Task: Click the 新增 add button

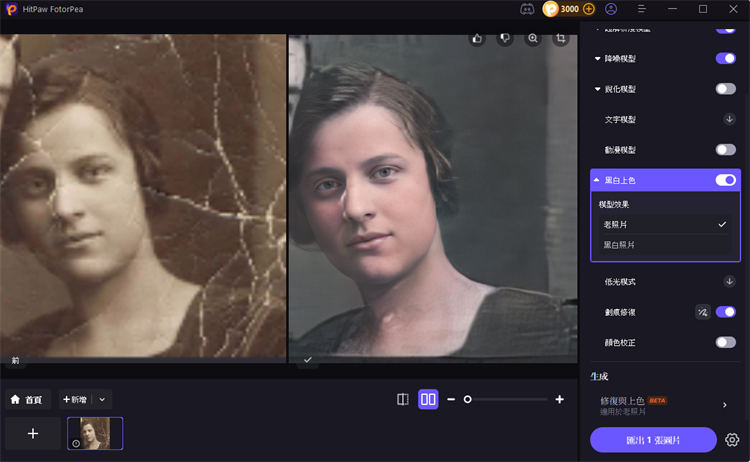Action: click(75, 399)
